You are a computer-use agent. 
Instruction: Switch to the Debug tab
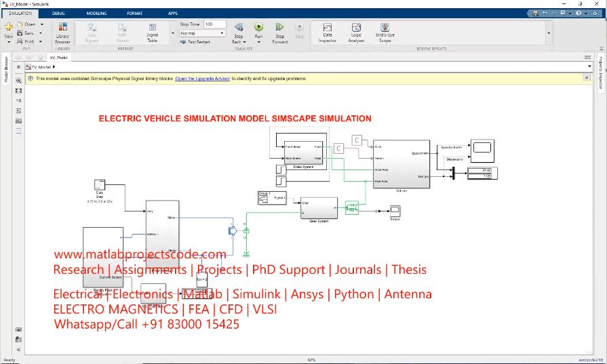click(59, 13)
